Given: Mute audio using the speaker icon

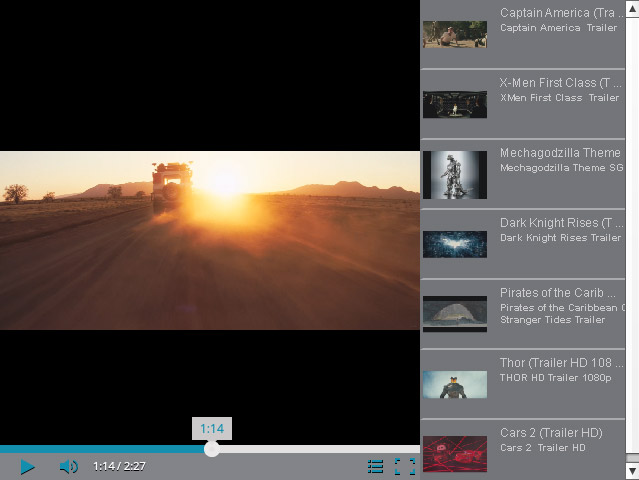Looking at the screenshot, I should tap(68, 466).
